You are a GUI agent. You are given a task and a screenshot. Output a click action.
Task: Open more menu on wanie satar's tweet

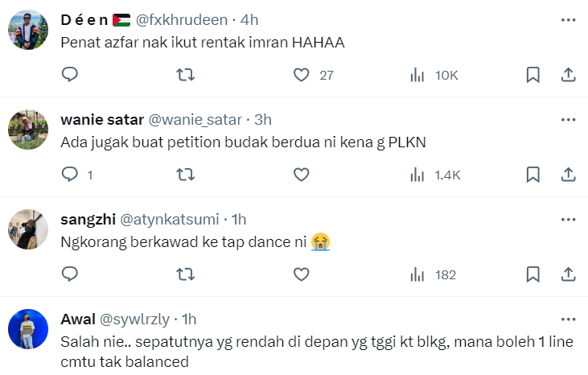(568, 119)
